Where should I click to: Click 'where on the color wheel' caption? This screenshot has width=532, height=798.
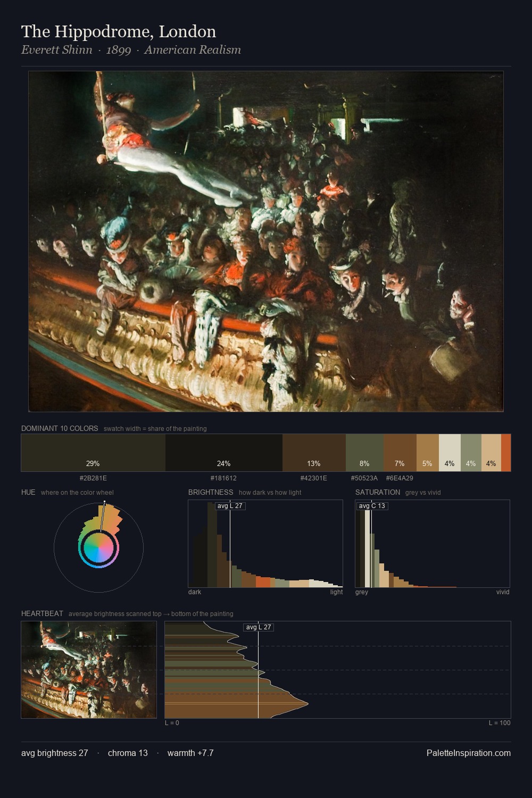(x=77, y=493)
